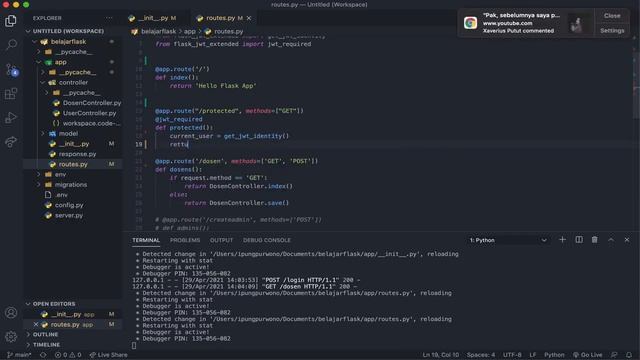The width and height of the screenshot is (640, 360).
Task: Open notifications bell in status bar
Action: [629, 355]
